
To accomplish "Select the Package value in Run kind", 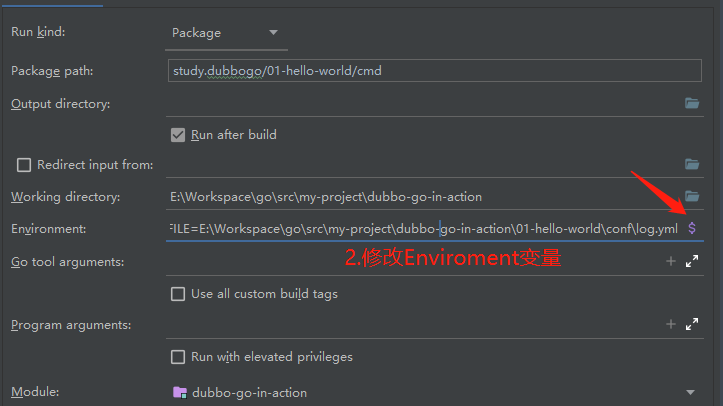I will click(x=196, y=33).
